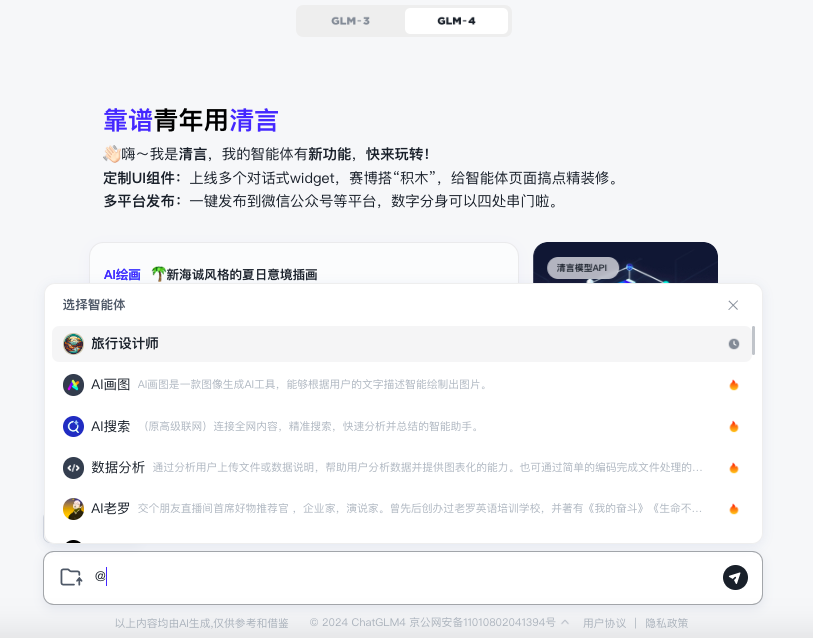Click the 数据分析 code avatar icon
This screenshot has height=638, width=813.
74,467
